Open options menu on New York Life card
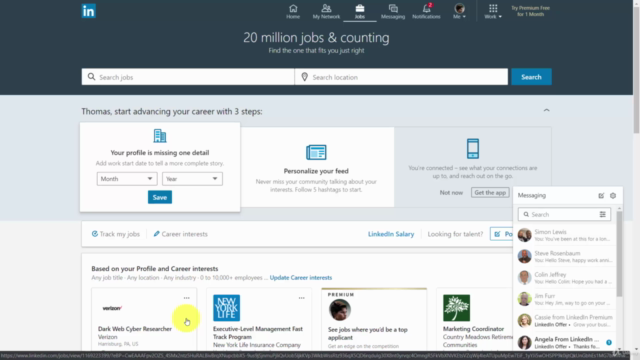Image resolution: width=640 pixels, height=360 pixels. [302, 298]
